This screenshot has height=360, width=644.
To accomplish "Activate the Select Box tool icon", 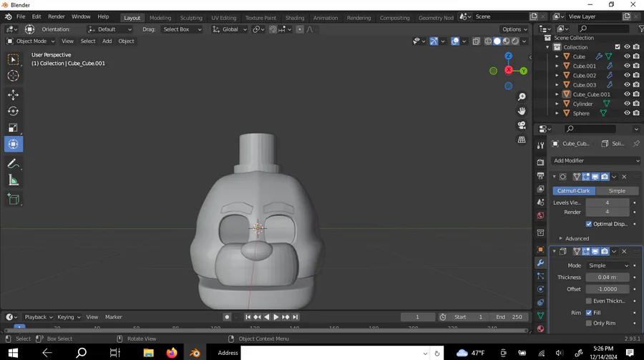I will click(13, 59).
